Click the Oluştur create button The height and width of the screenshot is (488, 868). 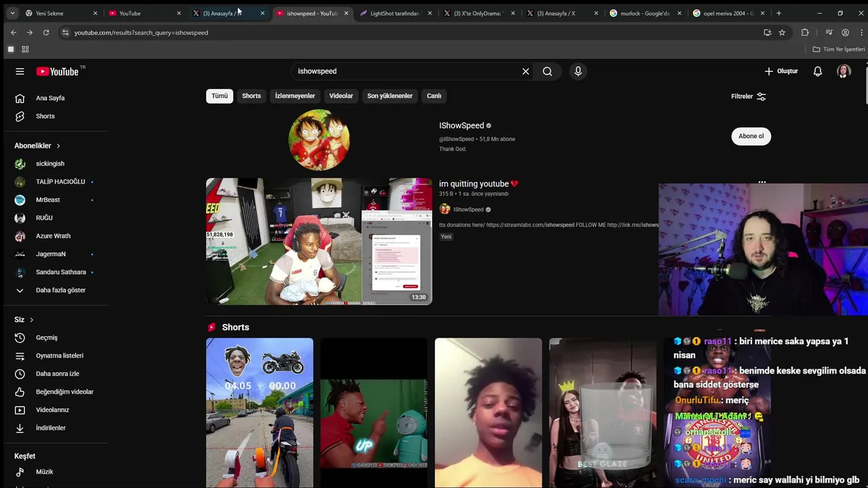[781, 71]
